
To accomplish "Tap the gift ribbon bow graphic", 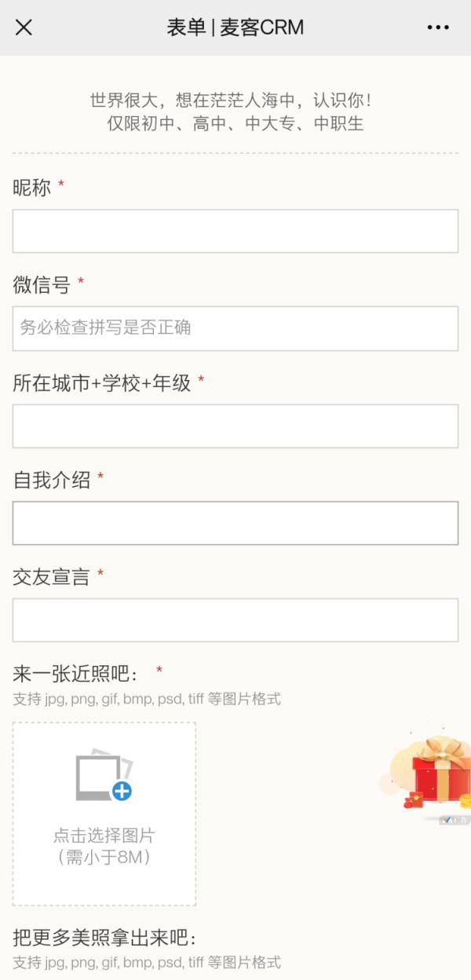I will tap(442, 752).
